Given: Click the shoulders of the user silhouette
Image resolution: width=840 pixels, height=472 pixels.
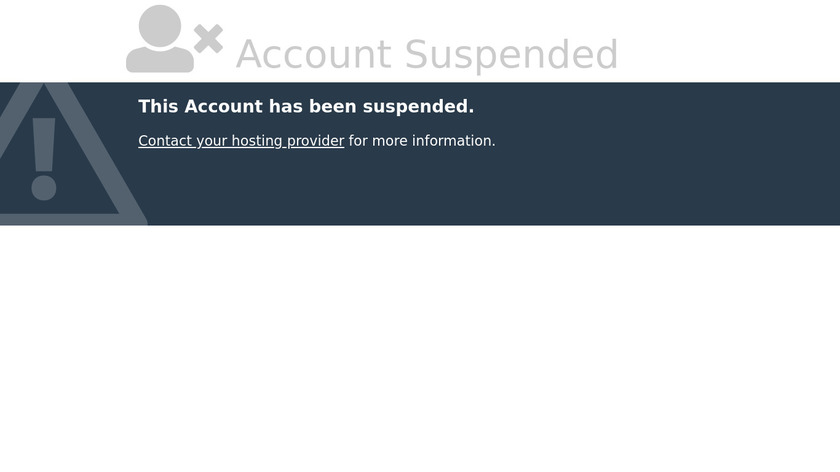Looking at the screenshot, I should [x=160, y=60].
